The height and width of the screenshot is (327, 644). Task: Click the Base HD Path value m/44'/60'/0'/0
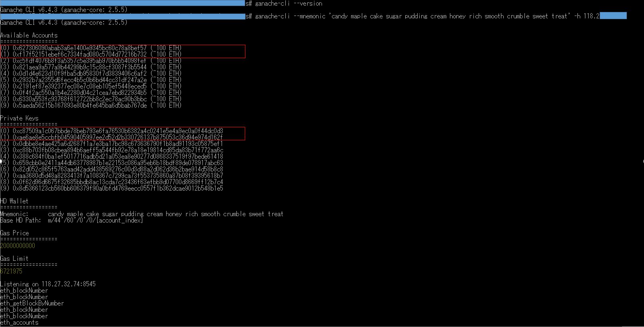coord(96,221)
